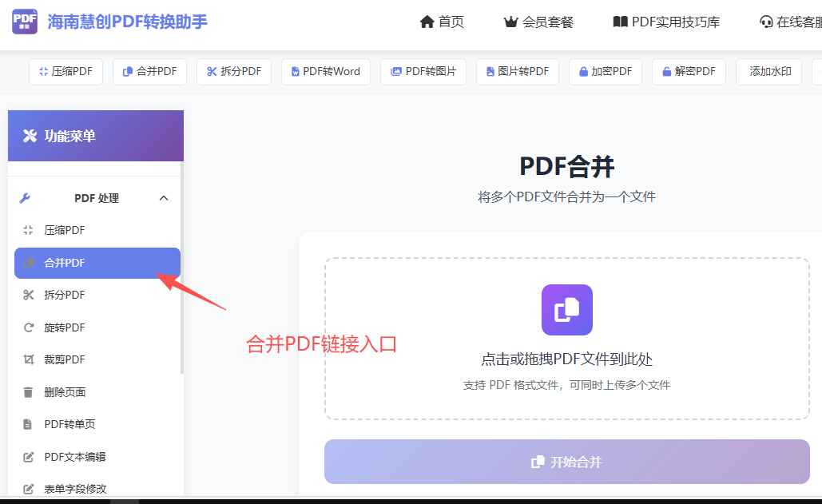Open 会员套餐 navigation item
822x504 pixels.
pyautogui.click(x=538, y=22)
